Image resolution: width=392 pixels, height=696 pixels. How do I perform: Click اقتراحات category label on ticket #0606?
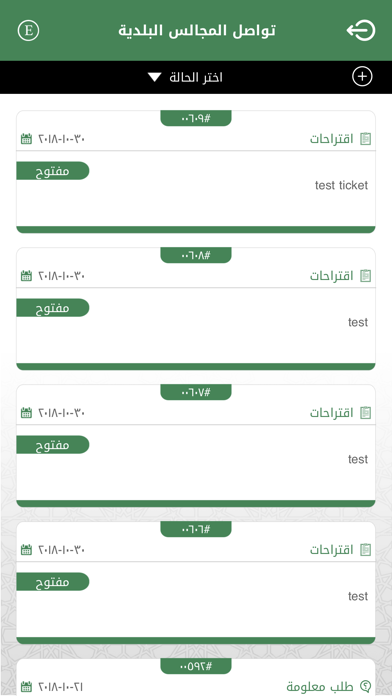(x=332, y=550)
